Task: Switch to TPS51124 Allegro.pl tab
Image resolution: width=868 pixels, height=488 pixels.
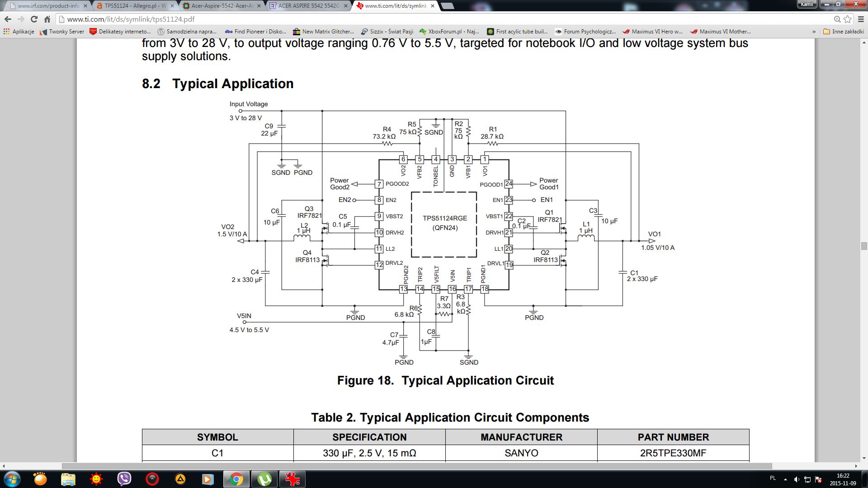Action: coord(134,6)
